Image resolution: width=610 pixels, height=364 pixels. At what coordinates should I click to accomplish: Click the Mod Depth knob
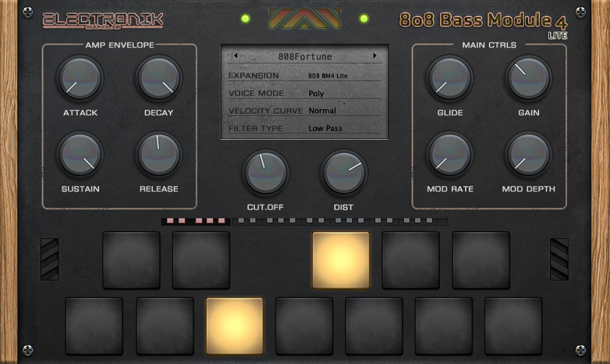[x=528, y=154]
